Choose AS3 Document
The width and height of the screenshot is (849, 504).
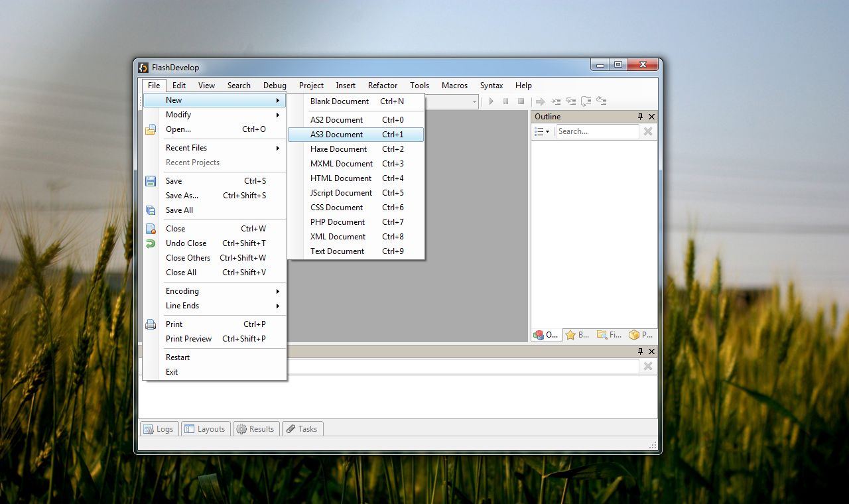tap(356, 135)
